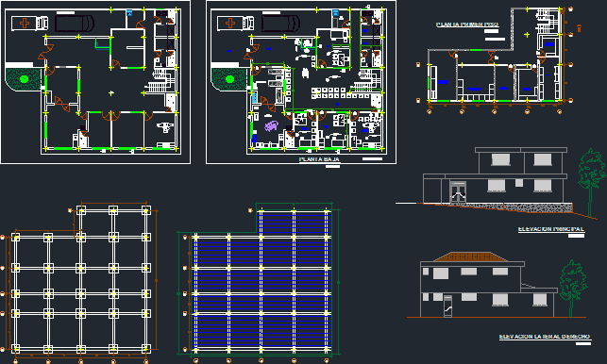Select the light blue fixture at top of Planta Baja
The width and height of the screenshot is (607, 364).
(336, 13)
